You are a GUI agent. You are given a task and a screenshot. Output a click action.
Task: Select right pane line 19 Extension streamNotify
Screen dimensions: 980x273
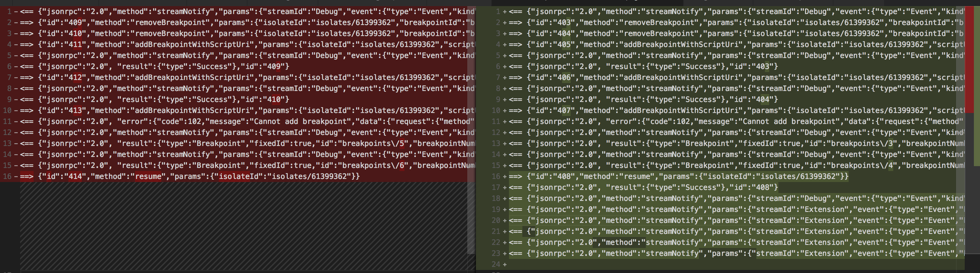[x=737, y=210]
